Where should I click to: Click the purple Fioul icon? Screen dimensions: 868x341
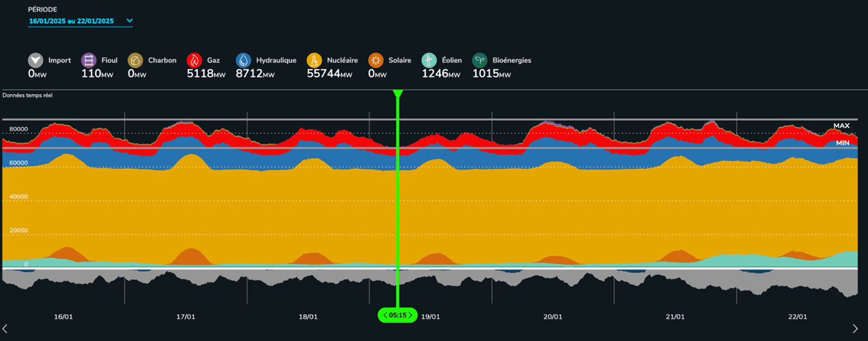(89, 60)
